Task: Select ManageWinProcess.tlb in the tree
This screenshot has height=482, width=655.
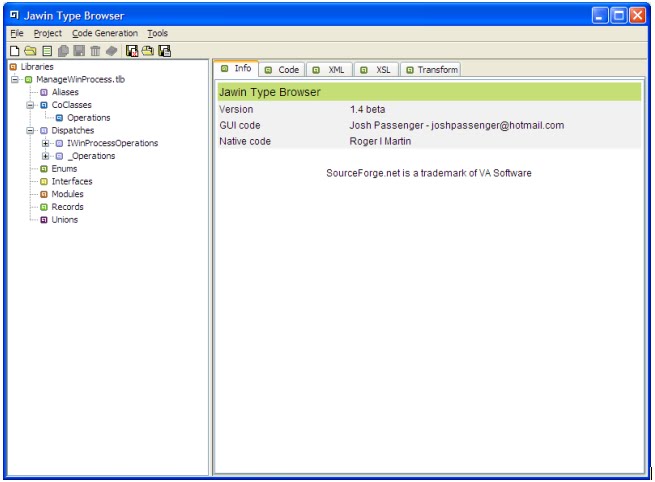Action: [80, 79]
